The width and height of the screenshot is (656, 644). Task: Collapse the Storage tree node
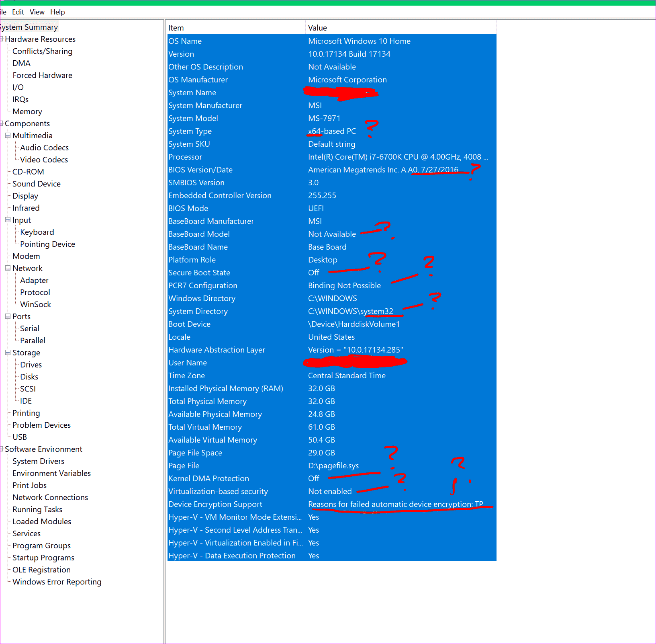(8, 353)
